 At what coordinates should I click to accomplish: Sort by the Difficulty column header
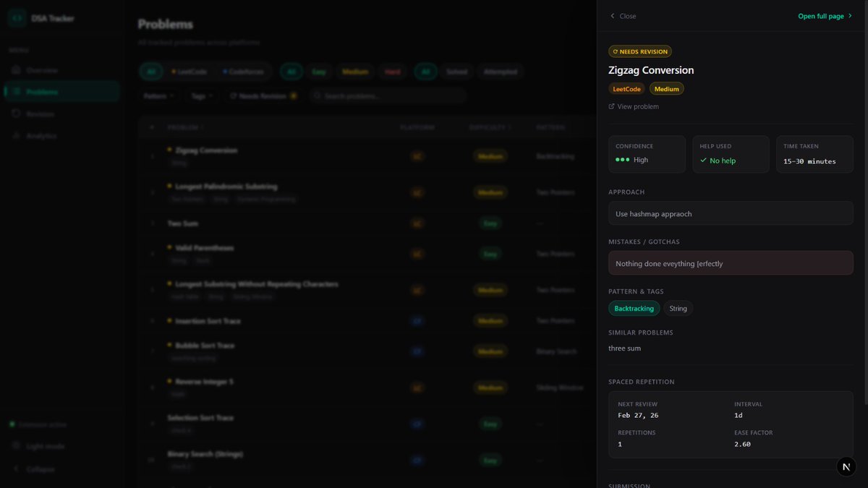[x=490, y=127]
